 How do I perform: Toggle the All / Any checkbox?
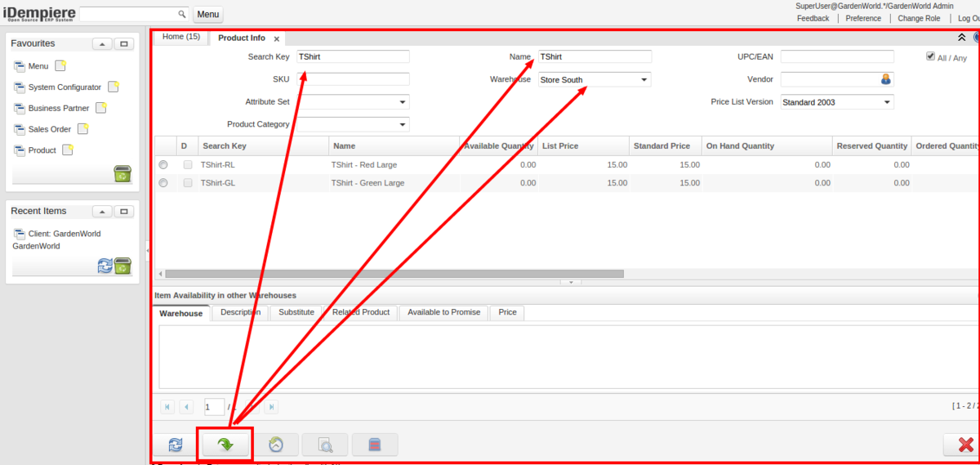930,56
